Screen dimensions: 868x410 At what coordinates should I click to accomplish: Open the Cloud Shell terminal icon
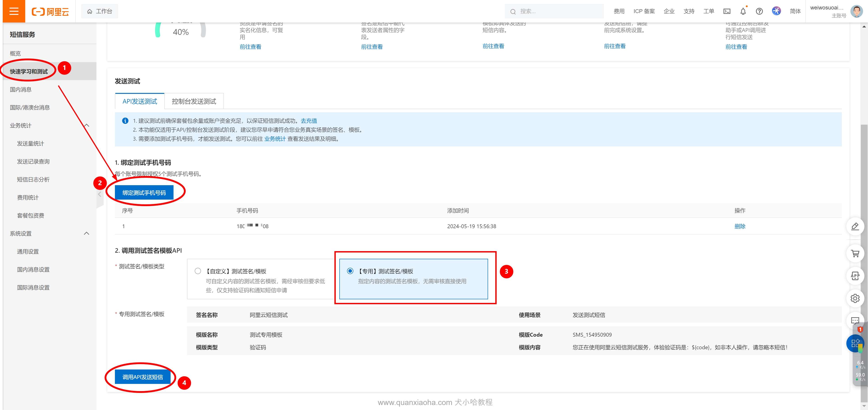coord(727,11)
